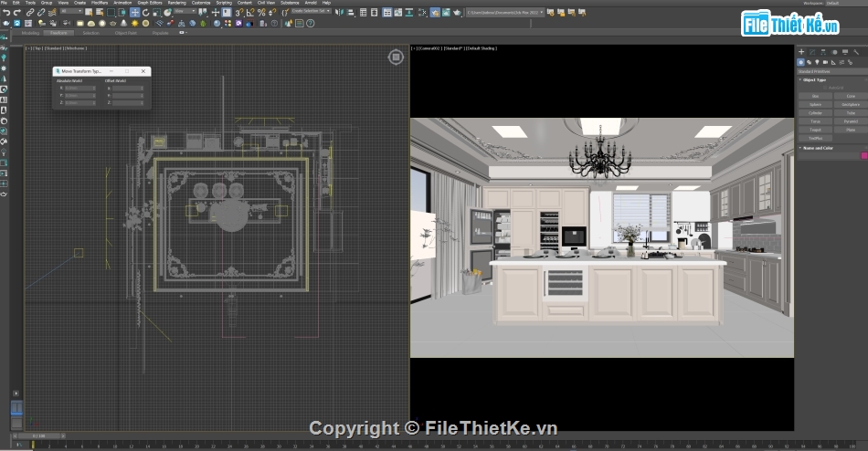Switch to the Freeform ribbon tab

58,33
